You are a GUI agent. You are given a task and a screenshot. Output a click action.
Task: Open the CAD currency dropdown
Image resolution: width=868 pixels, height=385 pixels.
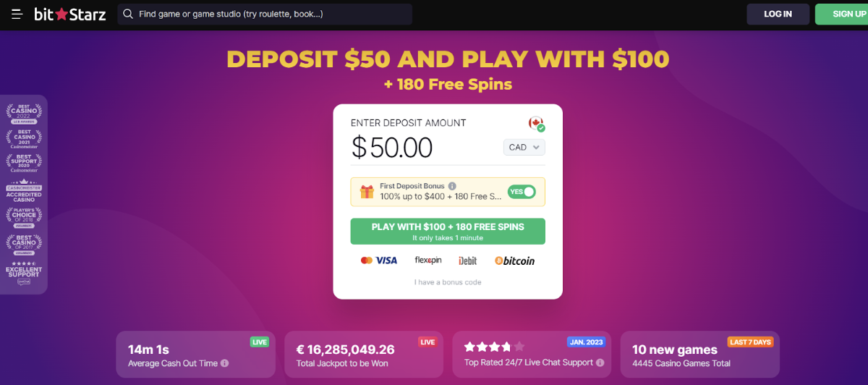[x=524, y=147]
